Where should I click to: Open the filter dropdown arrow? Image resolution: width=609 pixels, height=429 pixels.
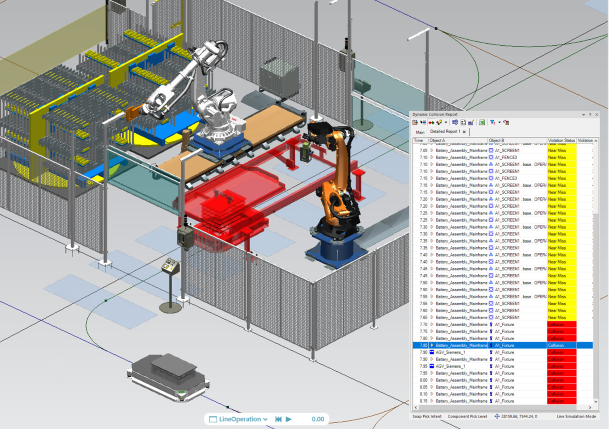click(x=500, y=122)
